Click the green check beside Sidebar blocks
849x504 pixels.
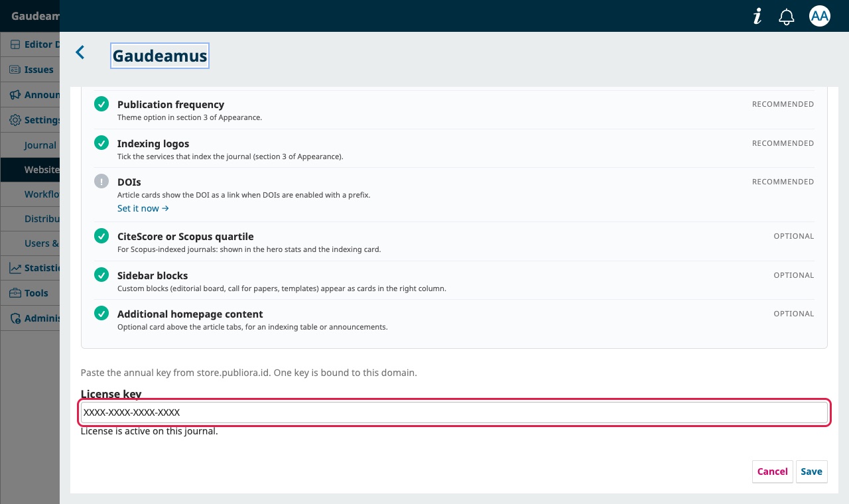coord(101,275)
